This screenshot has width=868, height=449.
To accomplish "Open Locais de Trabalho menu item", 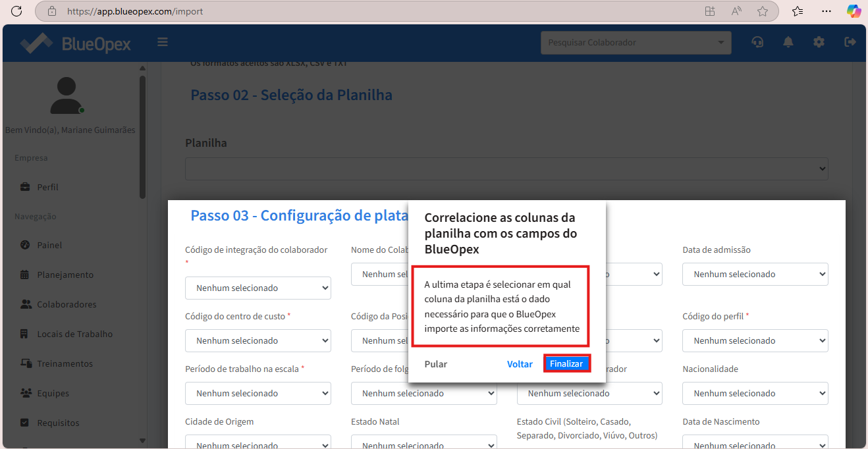I will [x=74, y=334].
